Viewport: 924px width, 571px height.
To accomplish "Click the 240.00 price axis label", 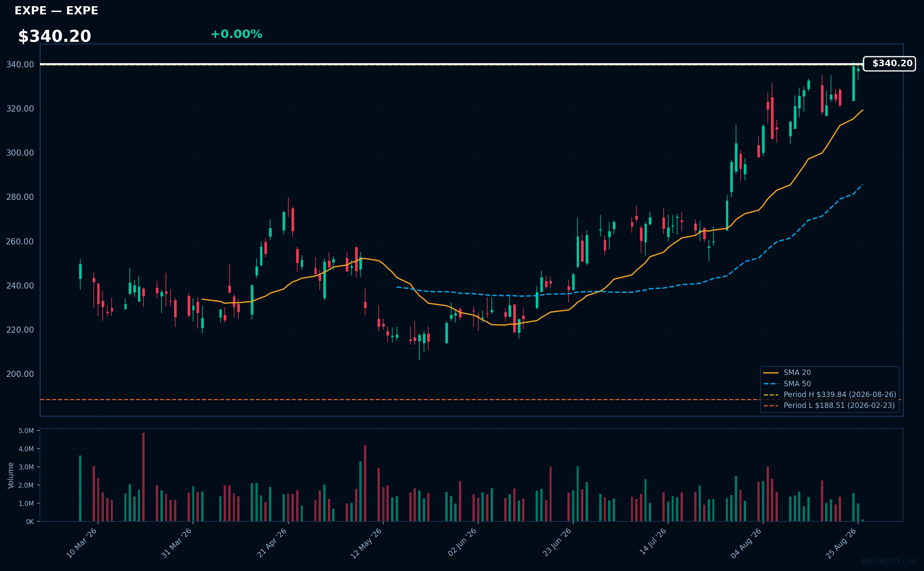I will pos(20,286).
